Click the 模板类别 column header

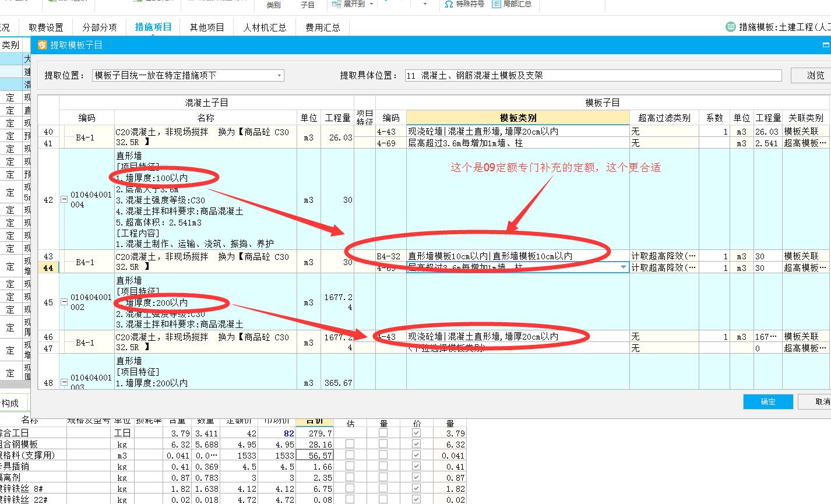tap(517, 118)
